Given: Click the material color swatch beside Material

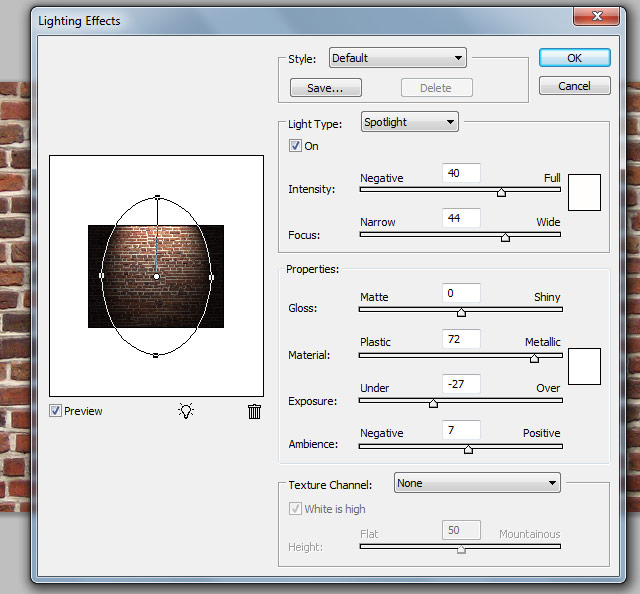Looking at the screenshot, I should coord(584,366).
